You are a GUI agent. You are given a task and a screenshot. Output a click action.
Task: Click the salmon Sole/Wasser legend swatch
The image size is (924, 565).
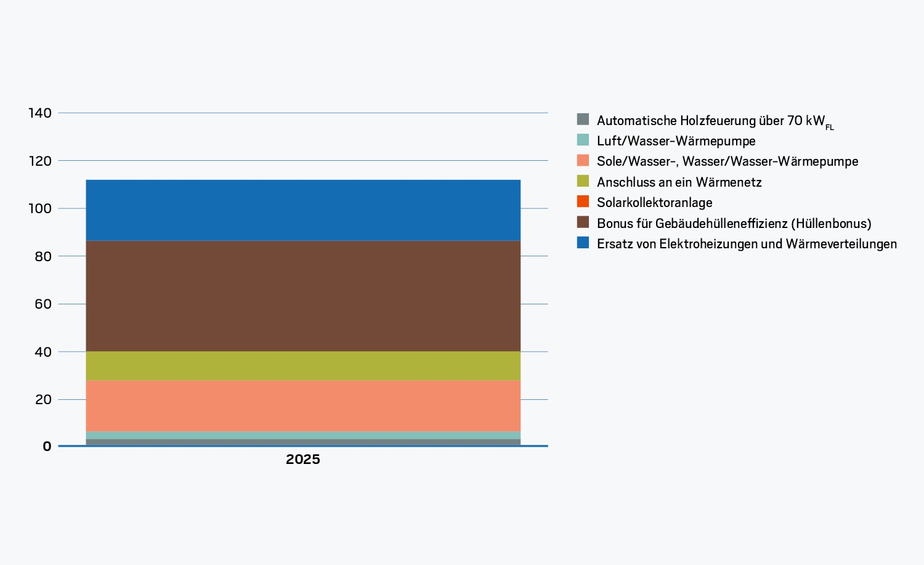click(583, 160)
